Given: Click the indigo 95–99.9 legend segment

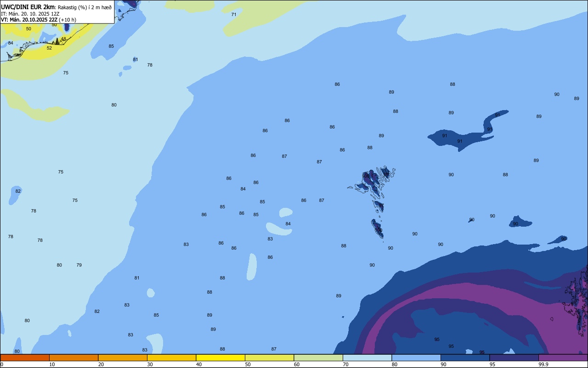Looking at the screenshot, I should [514, 357].
